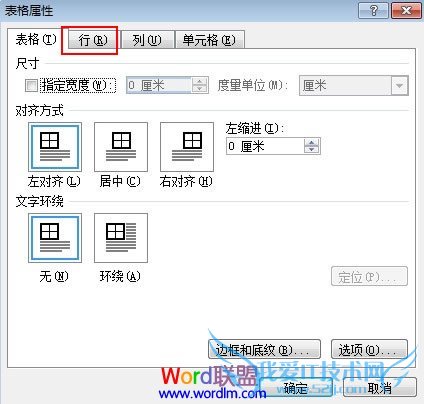424x404 pixels.
Task: Select left alignment icon 左对齐
Action: pos(55,147)
